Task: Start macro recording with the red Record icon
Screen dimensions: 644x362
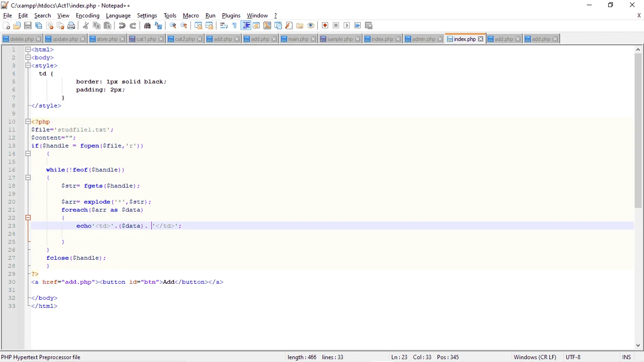Action: coord(325,25)
